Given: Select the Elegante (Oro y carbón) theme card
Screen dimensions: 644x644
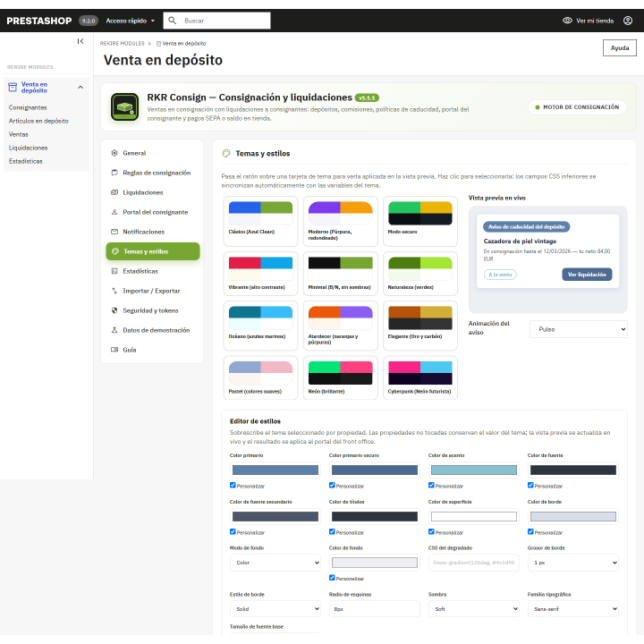Looking at the screenshot, I should coord(420,326).
